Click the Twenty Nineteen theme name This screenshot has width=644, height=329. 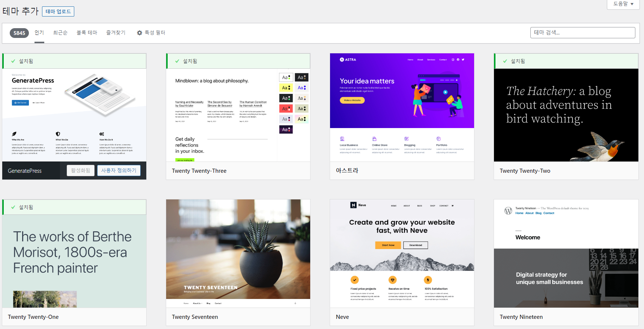click(521, 317)
